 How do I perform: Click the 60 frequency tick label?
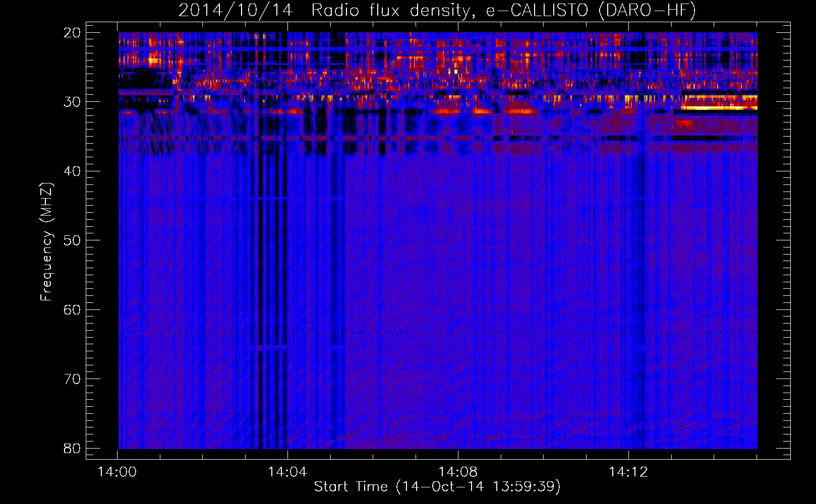(x=72, y=309)
